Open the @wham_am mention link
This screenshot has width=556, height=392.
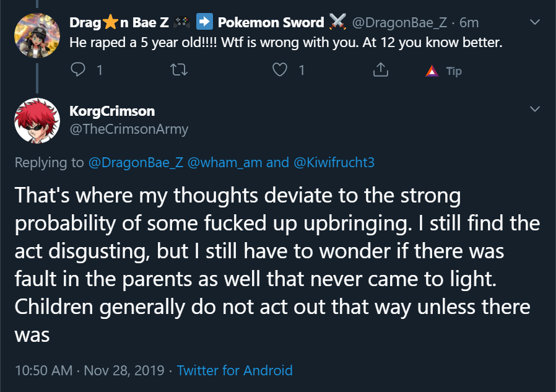pos(225,162)
